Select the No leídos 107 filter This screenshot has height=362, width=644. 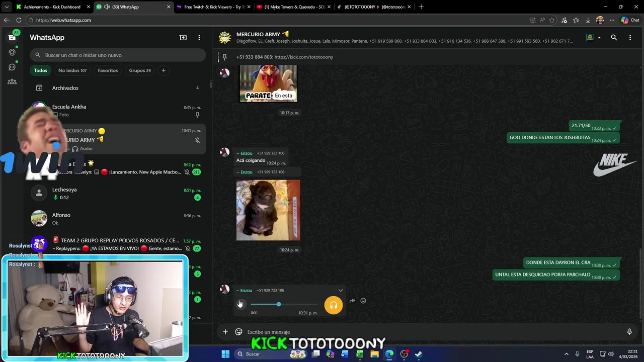click(72, 70)
